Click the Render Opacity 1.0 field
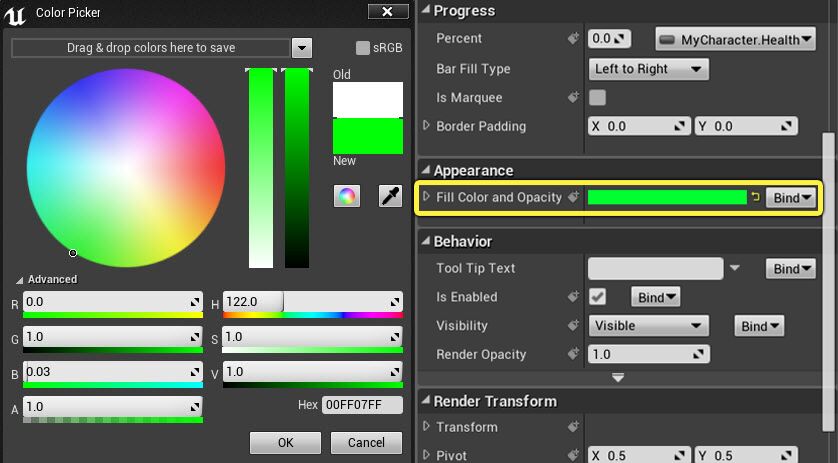Viewport: 838px width, 463px height. [x=649, y=354]
